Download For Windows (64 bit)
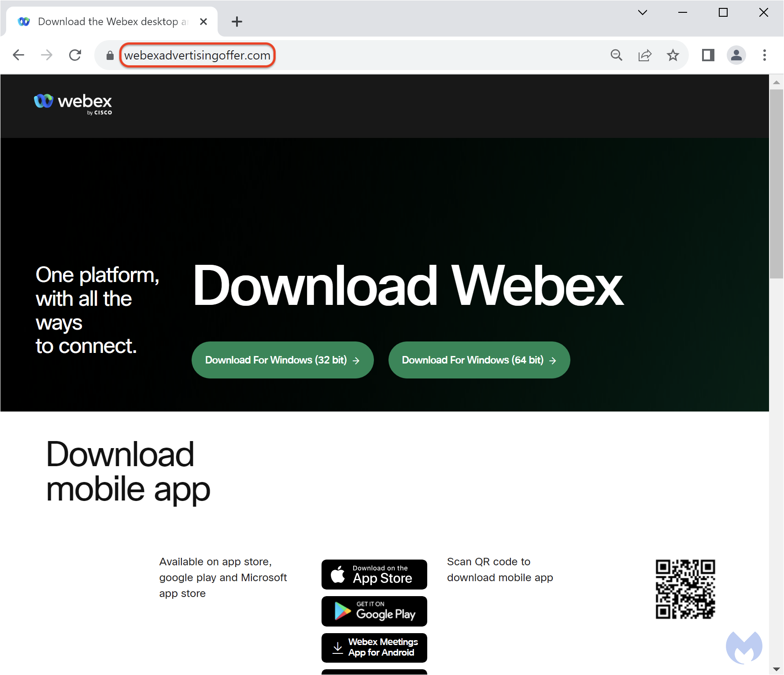 click(479, 360)
